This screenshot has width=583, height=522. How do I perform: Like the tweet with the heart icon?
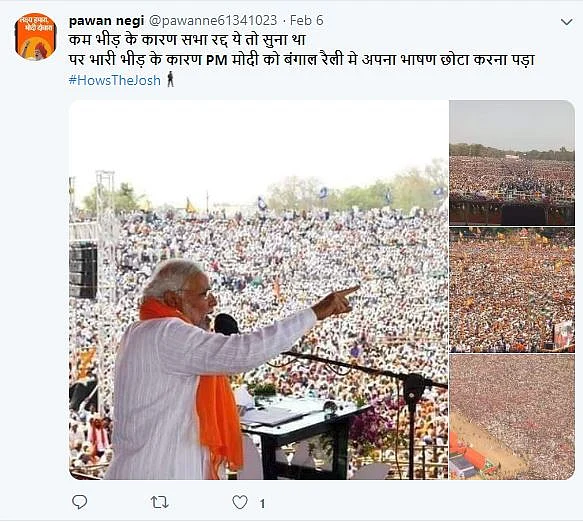[240, 503]
